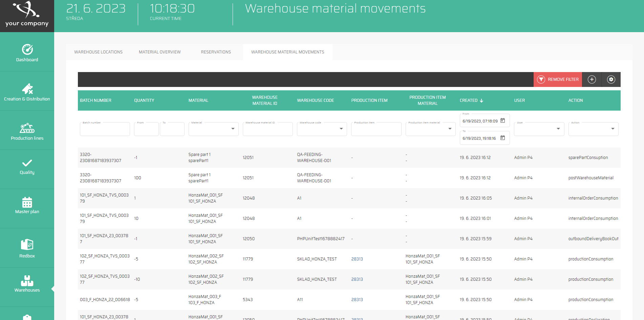
Task: Open the calendar picker for the From date
Action: pos(503,120)
